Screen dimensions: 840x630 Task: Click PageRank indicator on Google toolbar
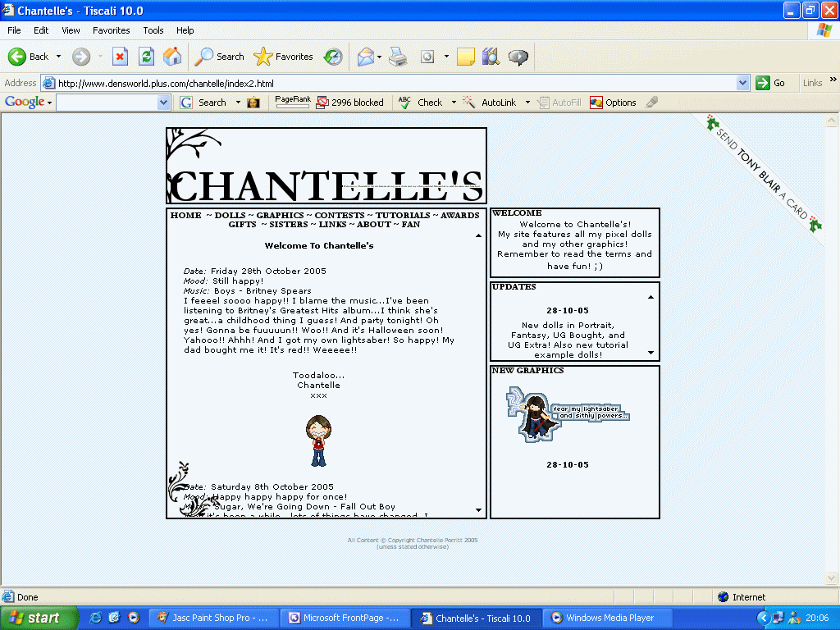(293, 102)
